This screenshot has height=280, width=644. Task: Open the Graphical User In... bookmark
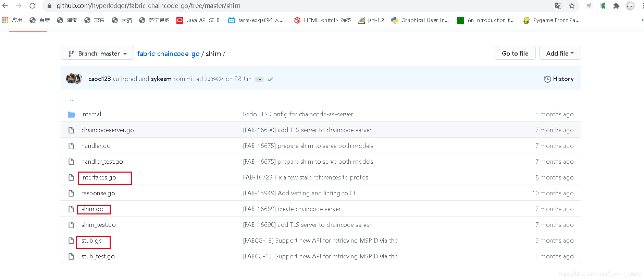tap(420, 20)
